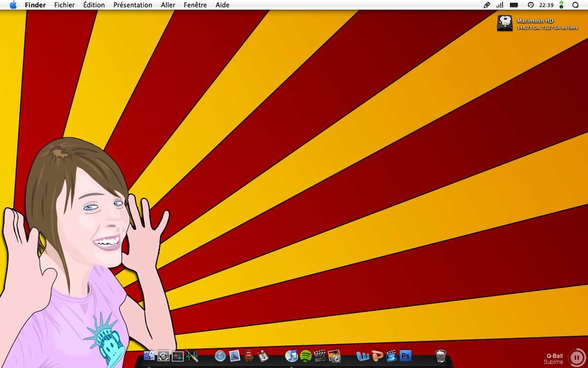Open Finder from the Dock
This screenshot has width=588, height=368.
point(149,356)
